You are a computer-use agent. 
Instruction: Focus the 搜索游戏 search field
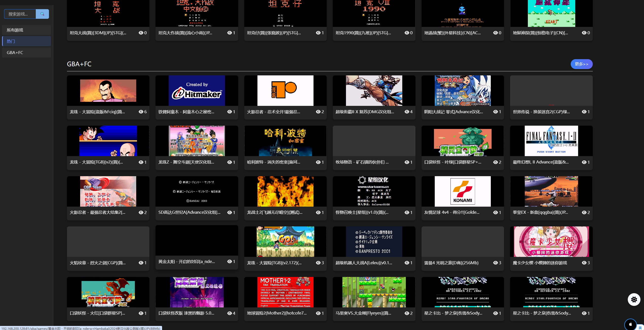click(x=20, y=14)
